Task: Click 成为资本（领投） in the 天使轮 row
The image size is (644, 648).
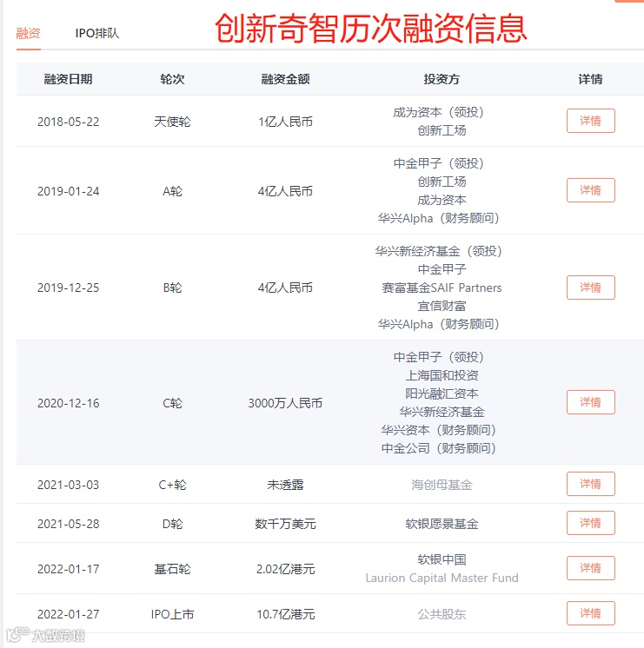Action: coord(438,112)
